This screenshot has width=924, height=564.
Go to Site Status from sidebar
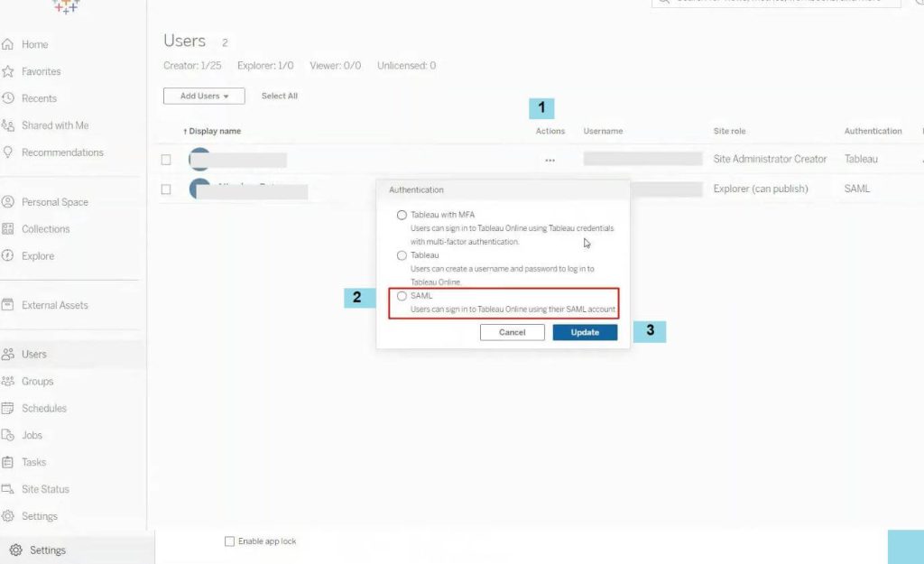(x=43, y=489)
